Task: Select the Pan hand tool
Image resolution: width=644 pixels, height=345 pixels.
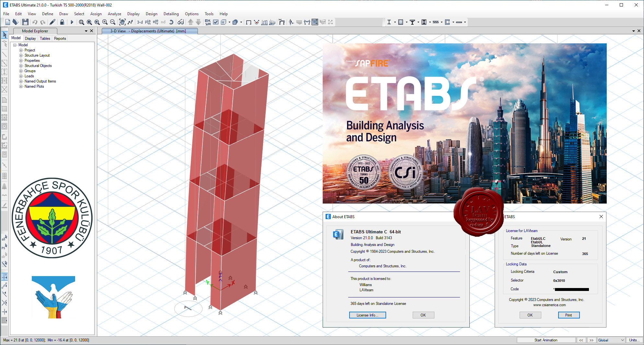Action: 122,22
